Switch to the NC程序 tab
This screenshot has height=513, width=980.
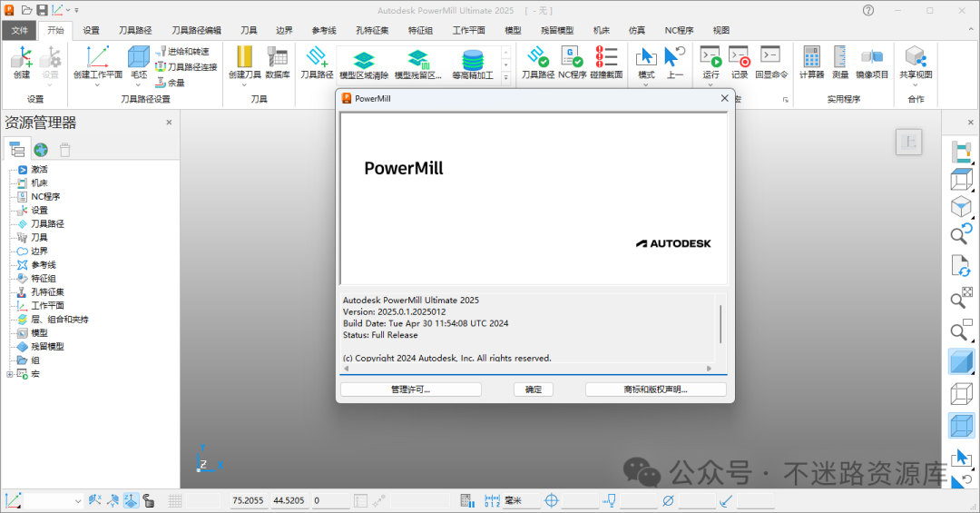[679, 30]
